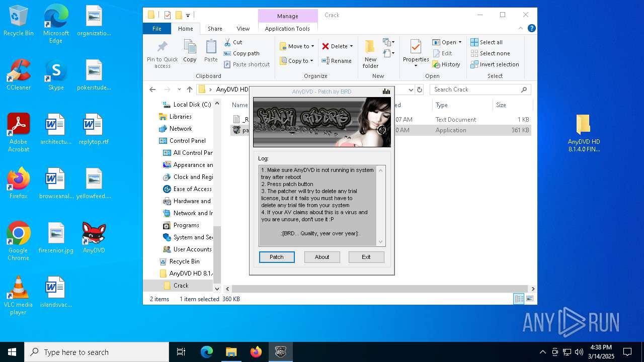The height and width of the screenshot is (362, 644).
Task: Open AnyDVD HD 8.1.4.0 desktop folder
Action: click(584, 133)
